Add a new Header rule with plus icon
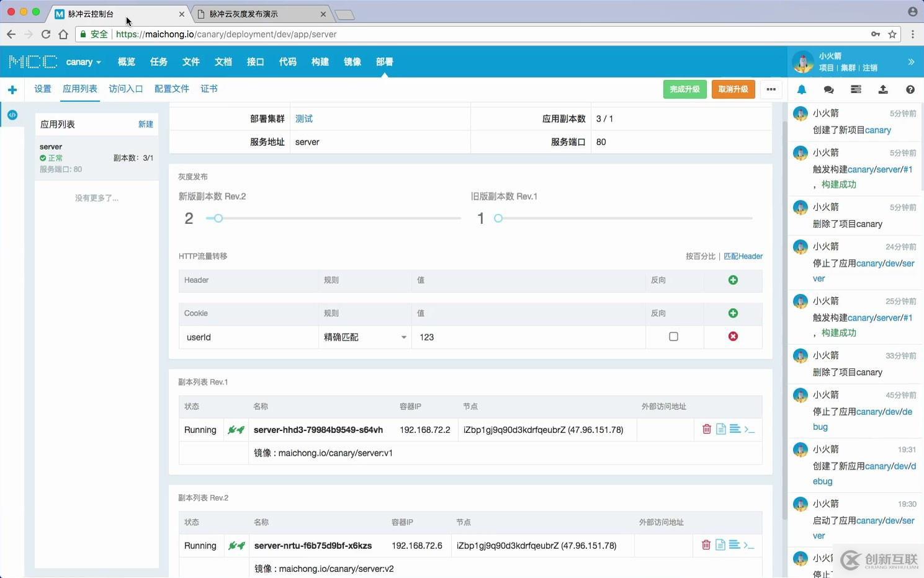Screen dimensions: 924x578 733,280
